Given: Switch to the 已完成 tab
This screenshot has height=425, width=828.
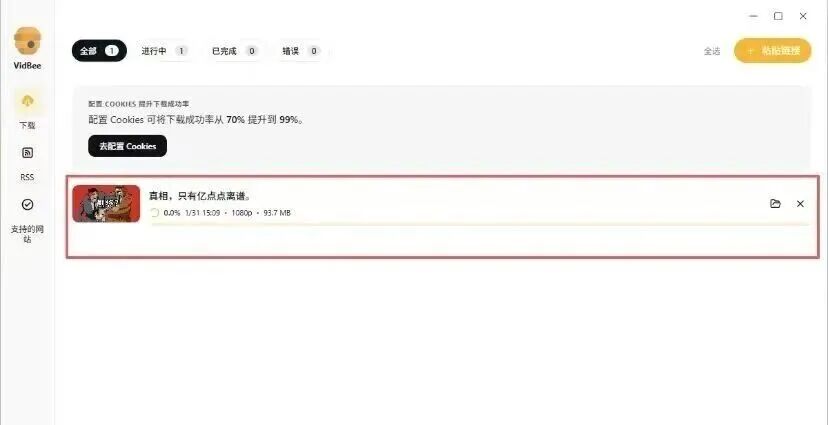Looking at the screenshot, I should [234, 51].
